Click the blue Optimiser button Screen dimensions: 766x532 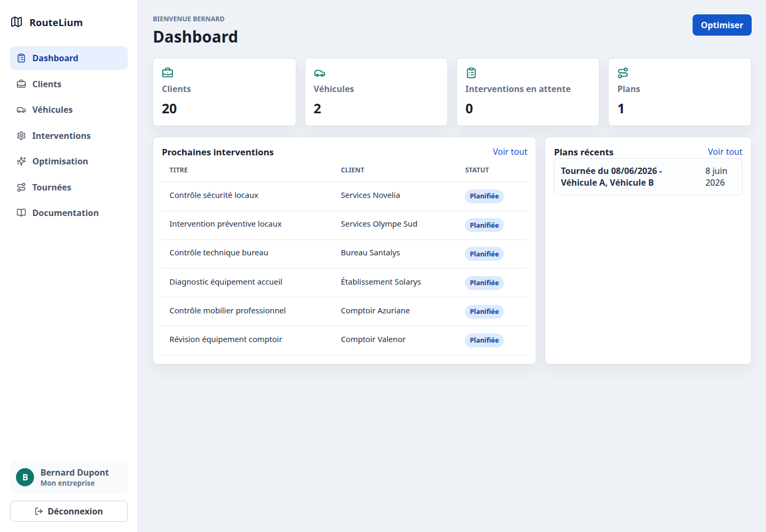722,25
